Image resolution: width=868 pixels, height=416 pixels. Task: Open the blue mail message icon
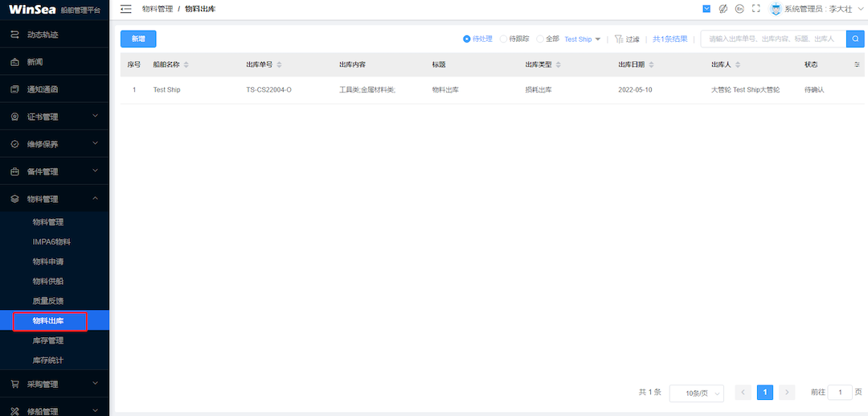click(x=706, y=9)
